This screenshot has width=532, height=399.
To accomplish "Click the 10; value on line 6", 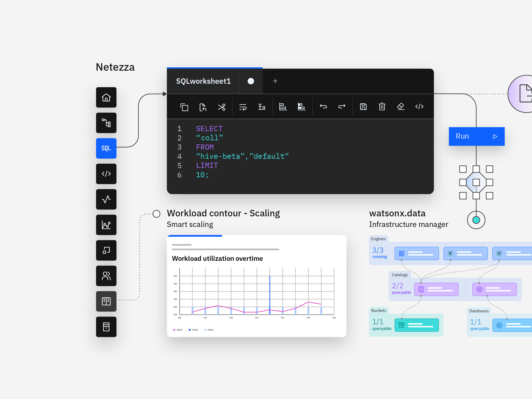I will pos(202,175).
